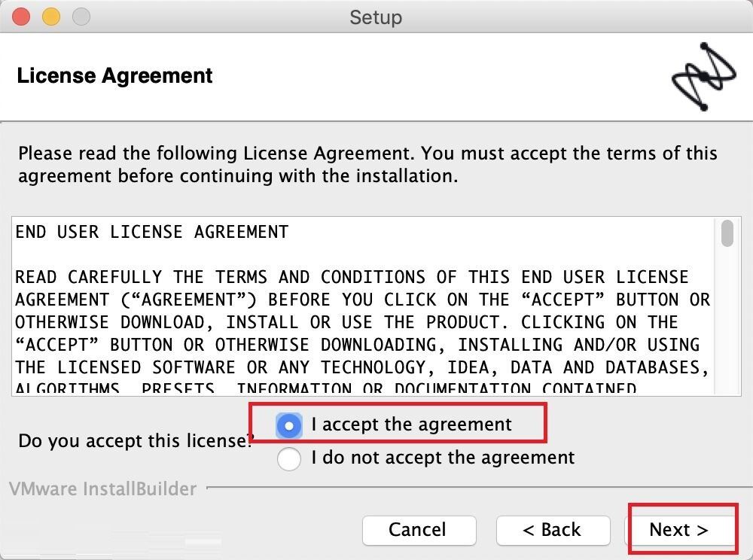Minimize Setup using the yellow button
Image resolution: width=753 pixels, height=560 pixels.
pos(51,17)
